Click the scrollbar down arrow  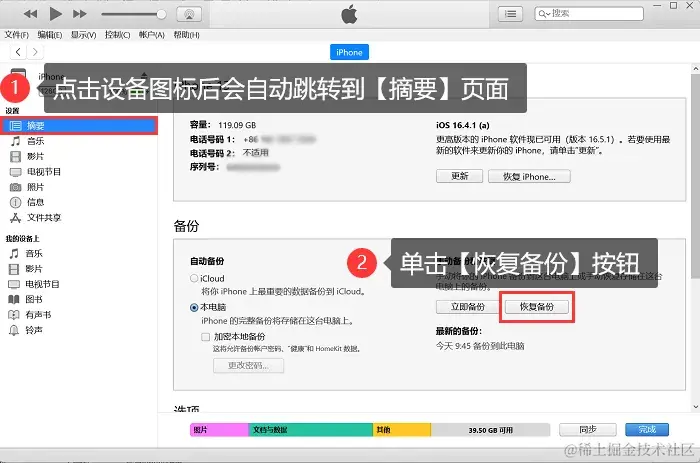(696, 407)
